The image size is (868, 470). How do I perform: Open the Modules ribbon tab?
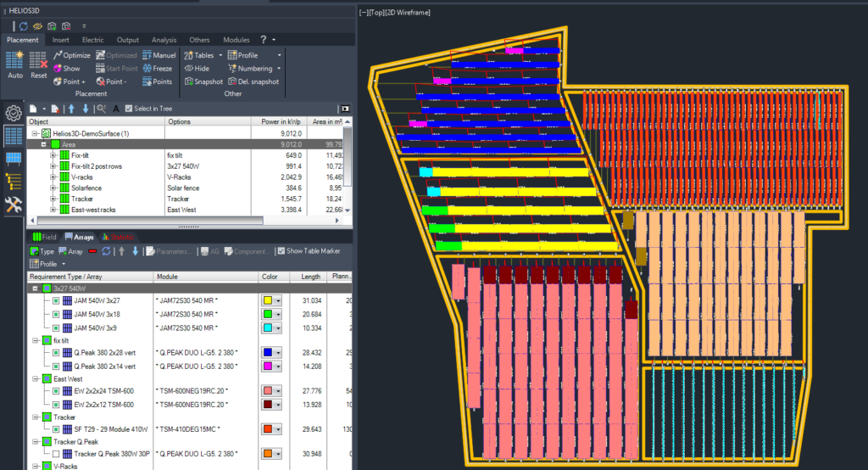(236, 40)
